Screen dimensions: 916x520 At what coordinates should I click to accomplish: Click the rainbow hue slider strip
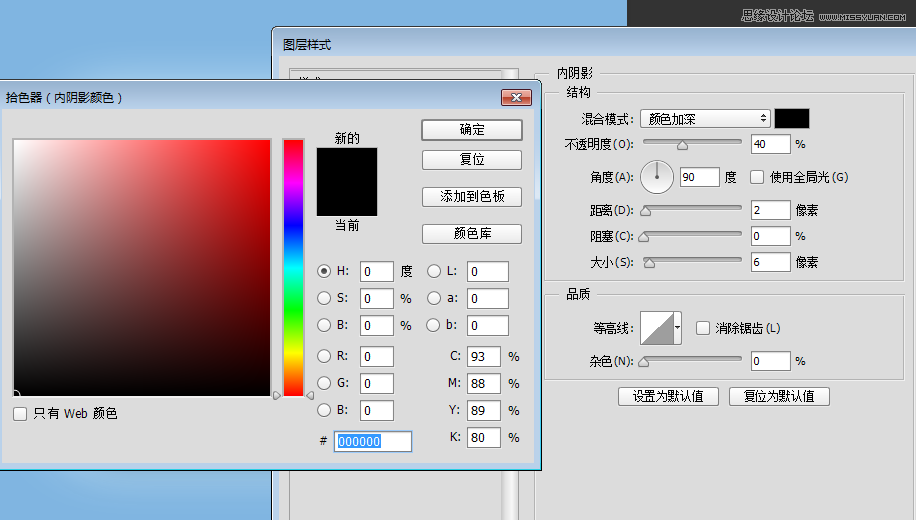(x=293, y=268)
